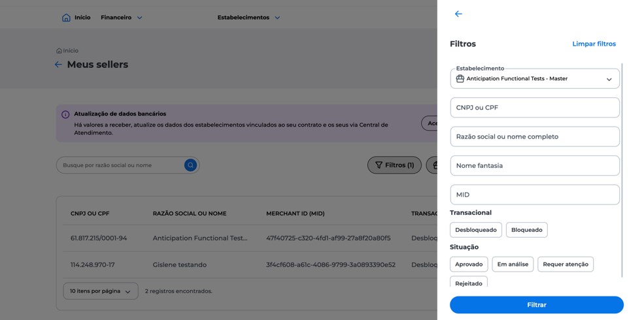
Task: Click the back arrow beside Meus sellers
Action: 58,65
